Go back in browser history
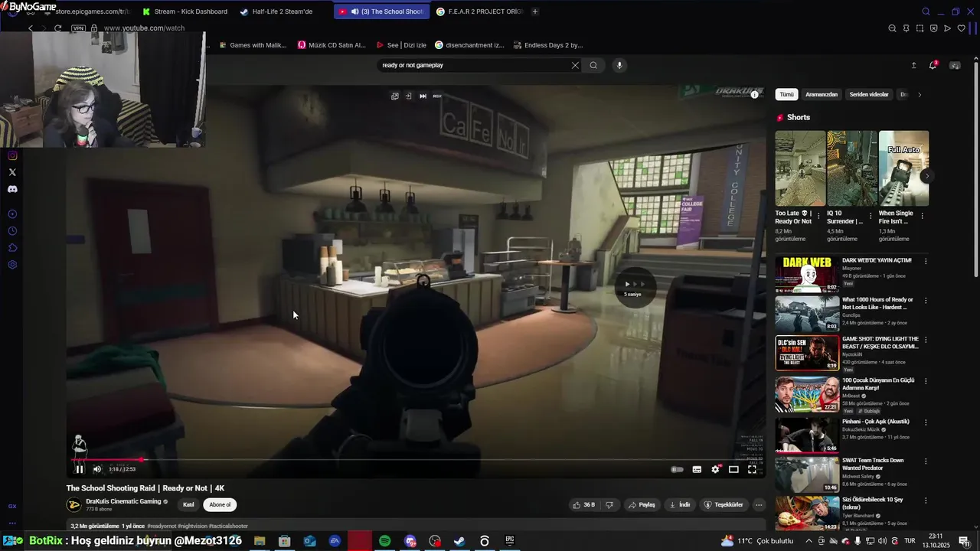 (x=31, y=28)
